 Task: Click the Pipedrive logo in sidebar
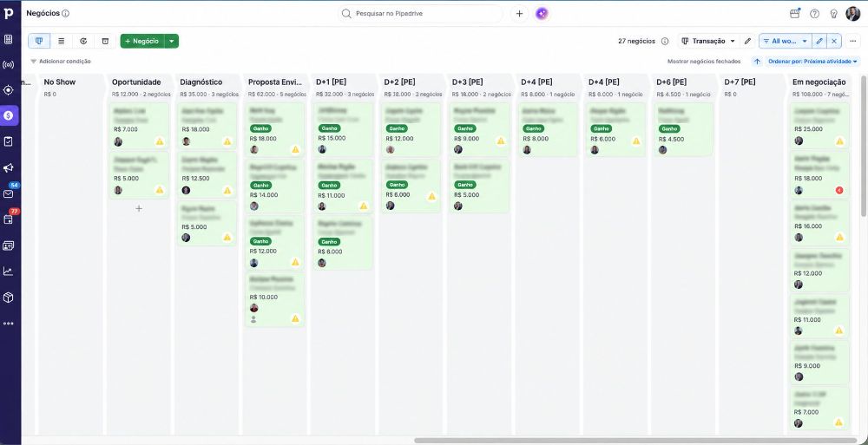pos(9,13)
